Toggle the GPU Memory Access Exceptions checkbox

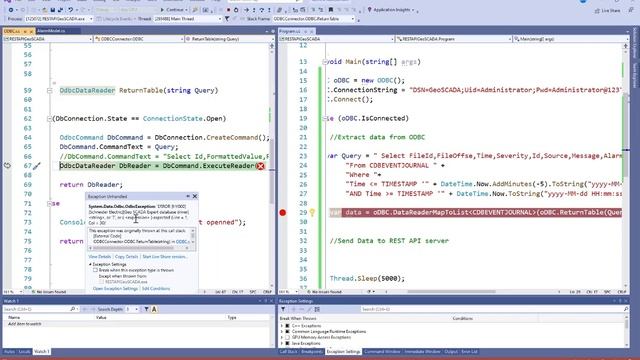[x=288, y=338]
